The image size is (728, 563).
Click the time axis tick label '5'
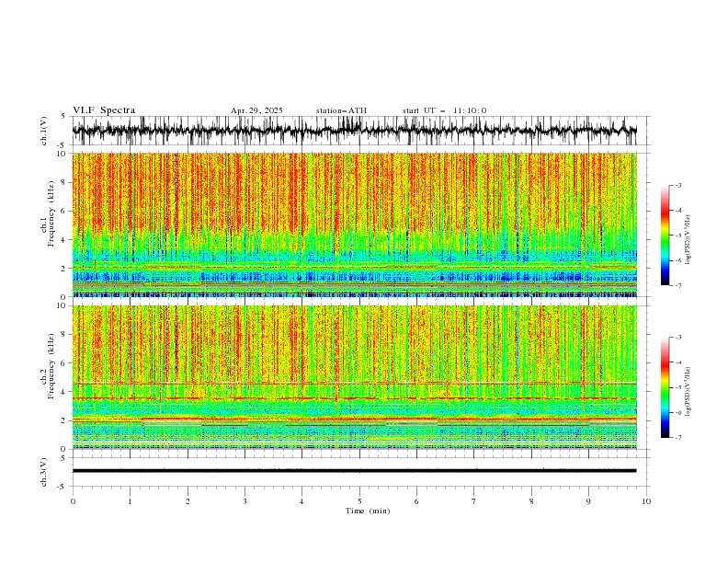coord(359,501)
